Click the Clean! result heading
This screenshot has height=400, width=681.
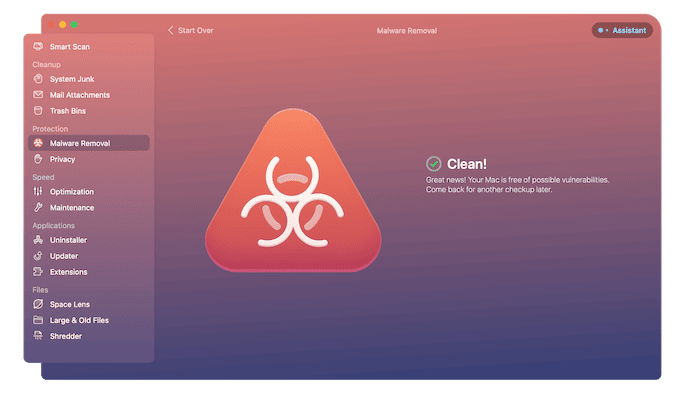pyautogui.click(x=466, y=164)
